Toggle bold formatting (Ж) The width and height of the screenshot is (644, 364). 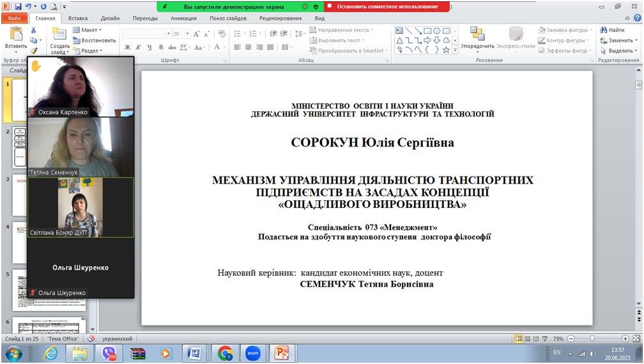click(128, 47)
